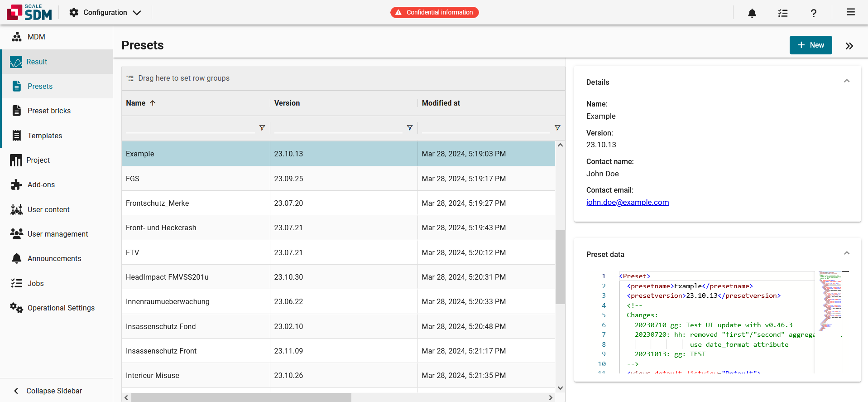The width and height of the screenshot is (868, 402).
Task: Click the table scroll down arrow
Action: click(x=561, y=388)
